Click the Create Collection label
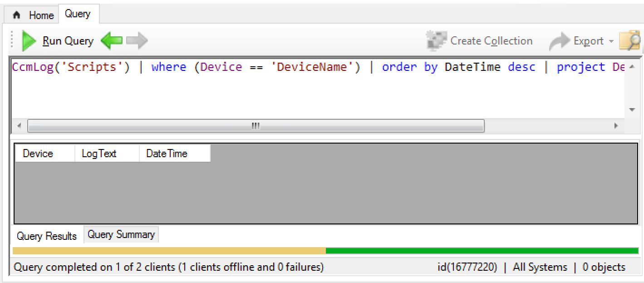The height and width of the screenshot is (283, 644). (492, 40)
